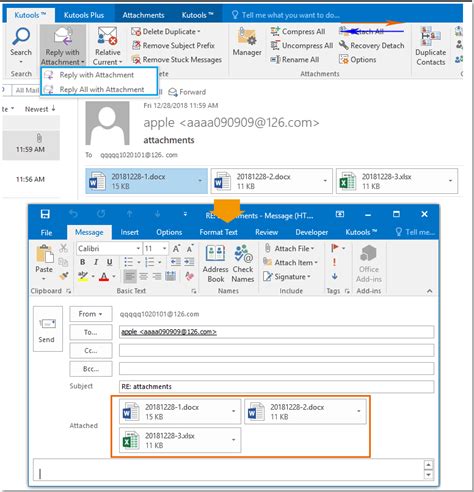Toggle Underline formatting
The width and height of the screenshot is (474, 492).
click(109, 262)
